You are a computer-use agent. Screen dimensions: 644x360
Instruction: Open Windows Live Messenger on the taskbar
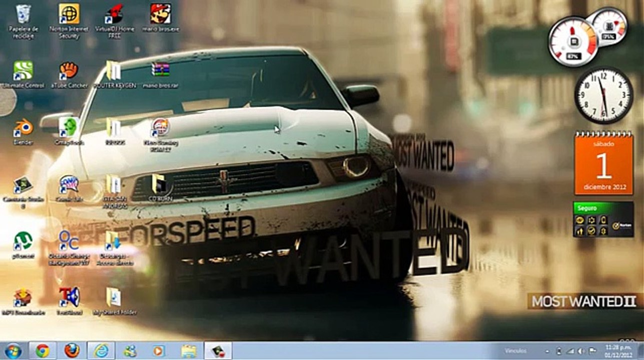130,351
